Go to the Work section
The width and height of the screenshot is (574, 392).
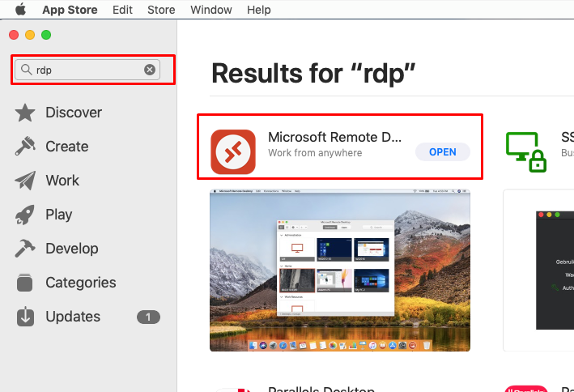(x=62, y=181)
